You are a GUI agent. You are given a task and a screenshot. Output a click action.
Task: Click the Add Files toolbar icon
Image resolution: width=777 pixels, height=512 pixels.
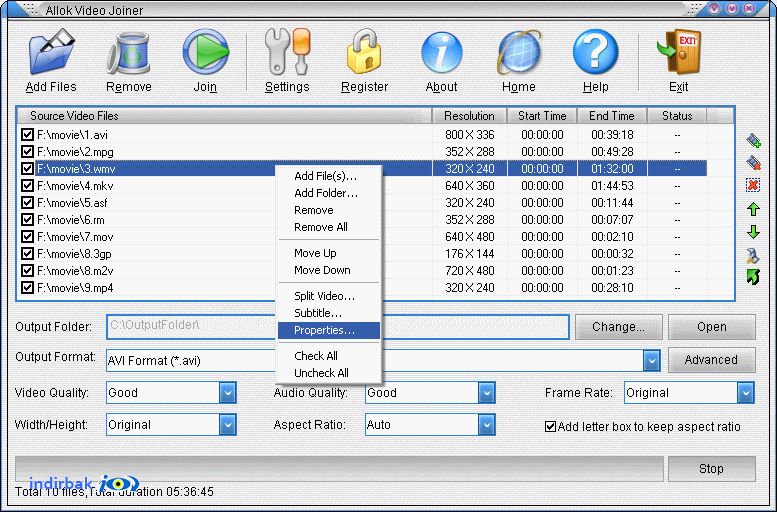point(51,52)
